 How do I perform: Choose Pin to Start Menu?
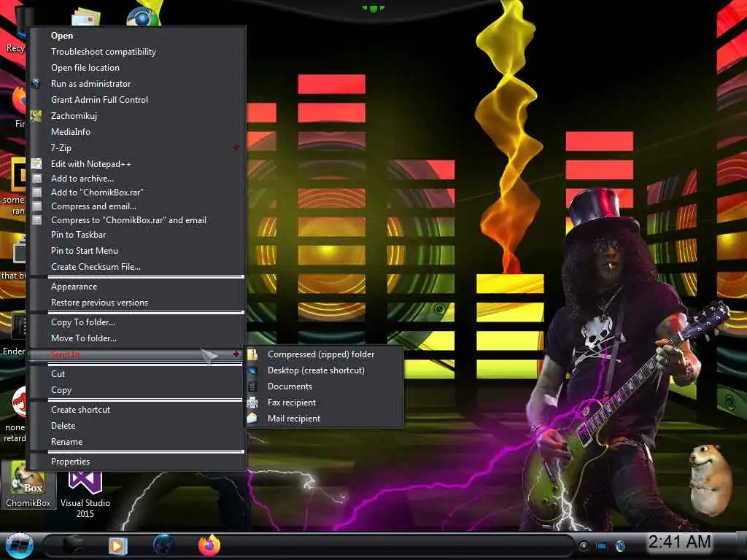(x=136, y=251)
